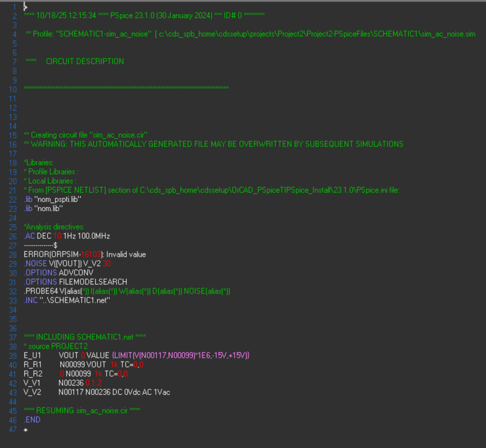Click the .END statement

[32, 420]
